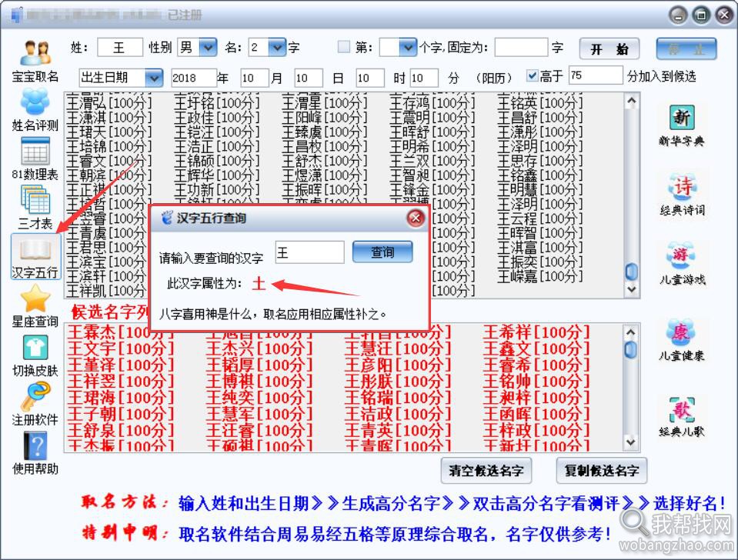Select candidate name 王博祺[100分]
The height and width of the screenshot is (560, 738).
(x=259, y=382)
